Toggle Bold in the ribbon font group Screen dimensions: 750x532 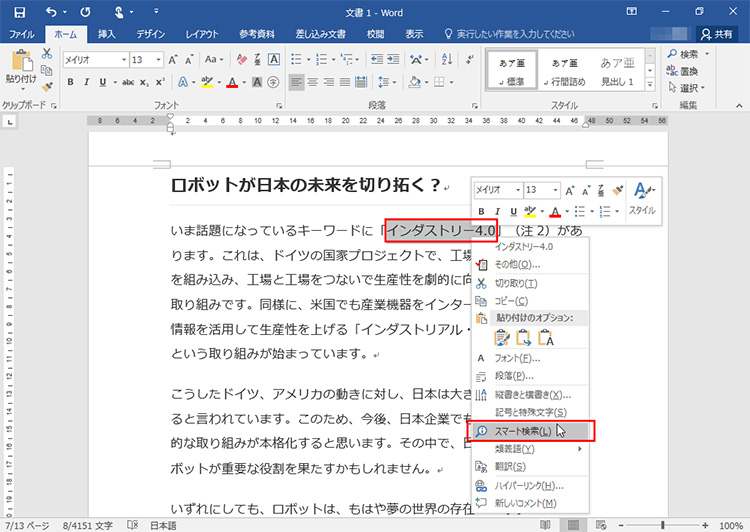[x=70, y=81]
